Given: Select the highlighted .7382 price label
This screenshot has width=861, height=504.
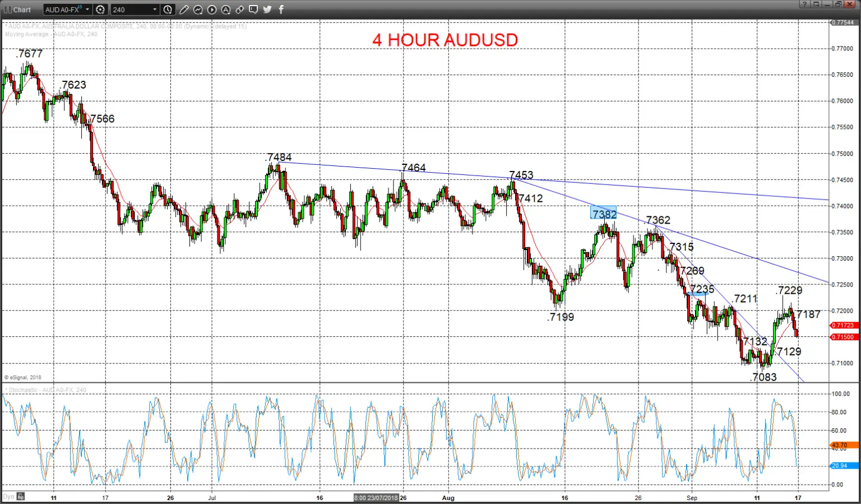Looking at the screenshot, I should coord(604,213).
